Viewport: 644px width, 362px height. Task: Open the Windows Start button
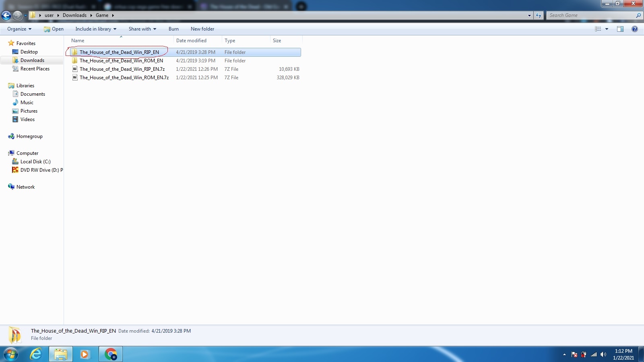(x=11, y=354)
